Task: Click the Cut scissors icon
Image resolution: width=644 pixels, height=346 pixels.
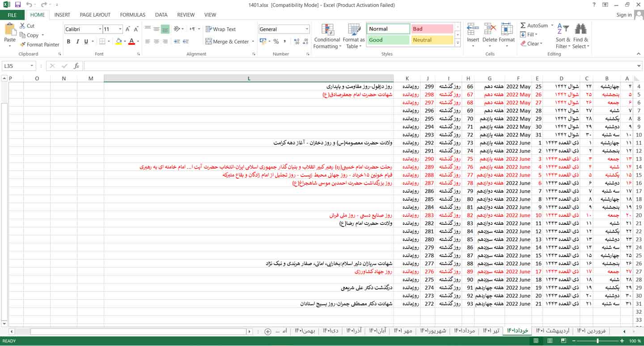Action: (x=22, y=26)
